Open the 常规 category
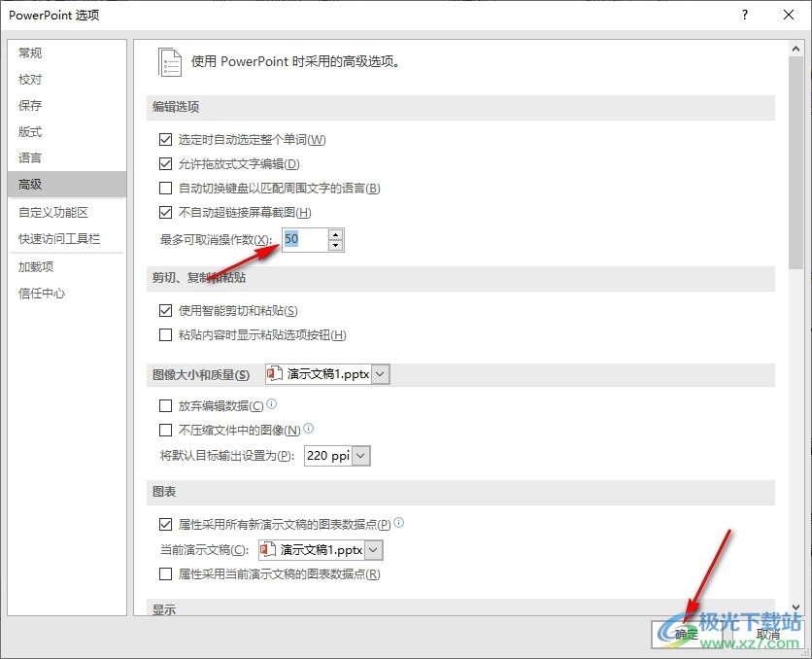This screenshot has width=812, height=659. (x=67, y=52)
